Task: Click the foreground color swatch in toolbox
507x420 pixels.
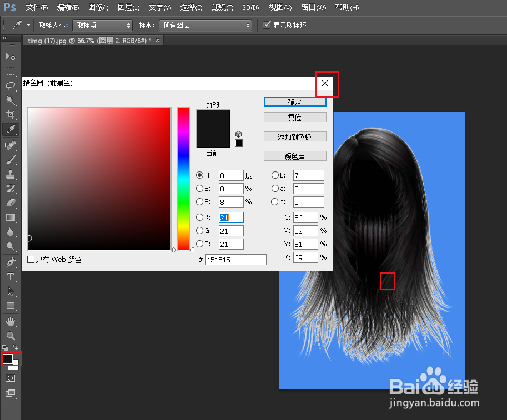Action: [x=7, y=358]
